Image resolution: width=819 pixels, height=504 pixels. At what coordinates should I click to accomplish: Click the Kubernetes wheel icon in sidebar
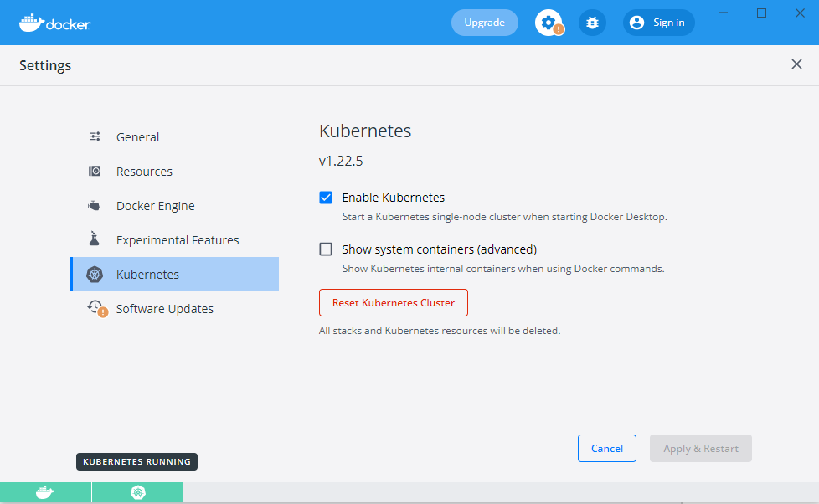(x=95, y=275)
